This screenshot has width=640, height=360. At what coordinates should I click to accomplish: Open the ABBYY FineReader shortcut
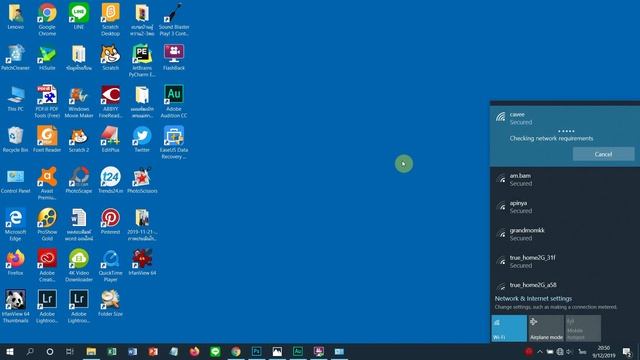pos(110,102)
